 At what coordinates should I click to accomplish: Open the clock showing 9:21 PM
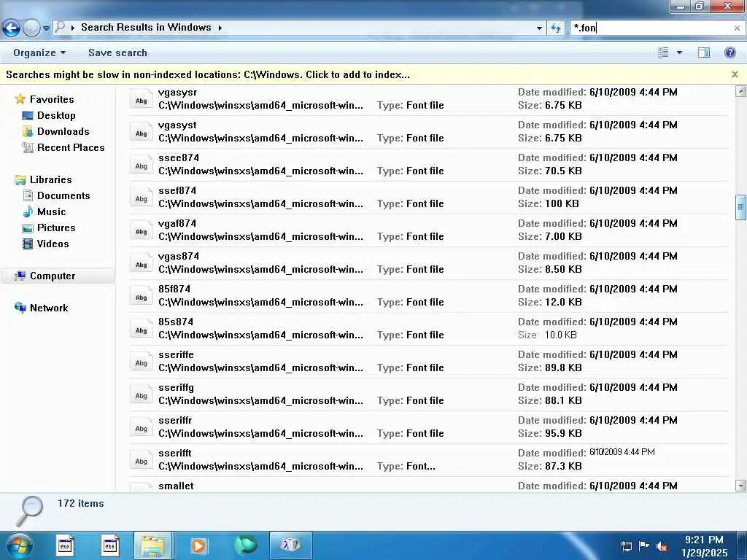(704, 546)
